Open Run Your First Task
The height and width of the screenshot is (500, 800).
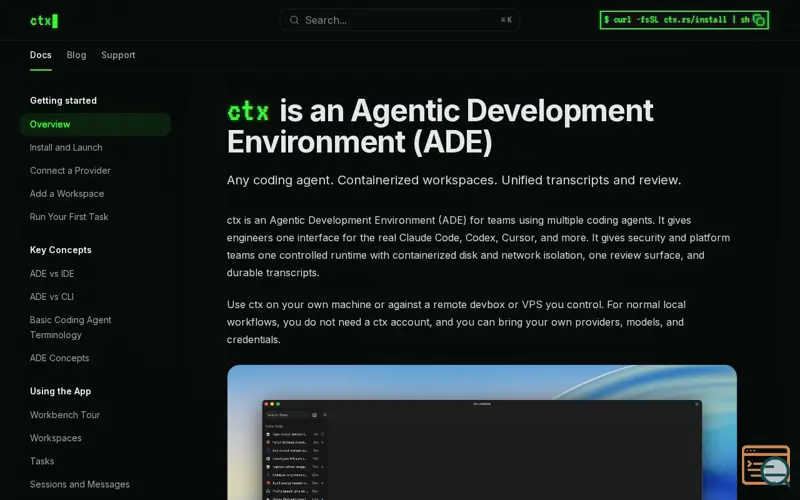click(x=69, y=217)
